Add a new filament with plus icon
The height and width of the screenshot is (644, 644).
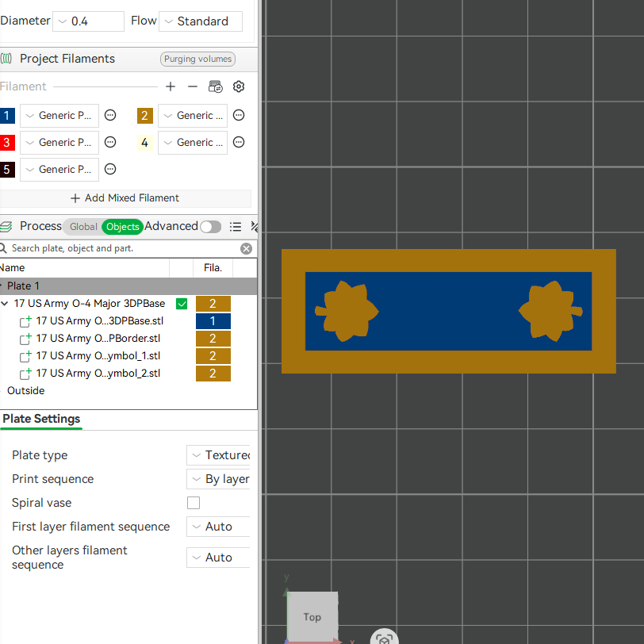pyautogui.click(x=171, y=86)
